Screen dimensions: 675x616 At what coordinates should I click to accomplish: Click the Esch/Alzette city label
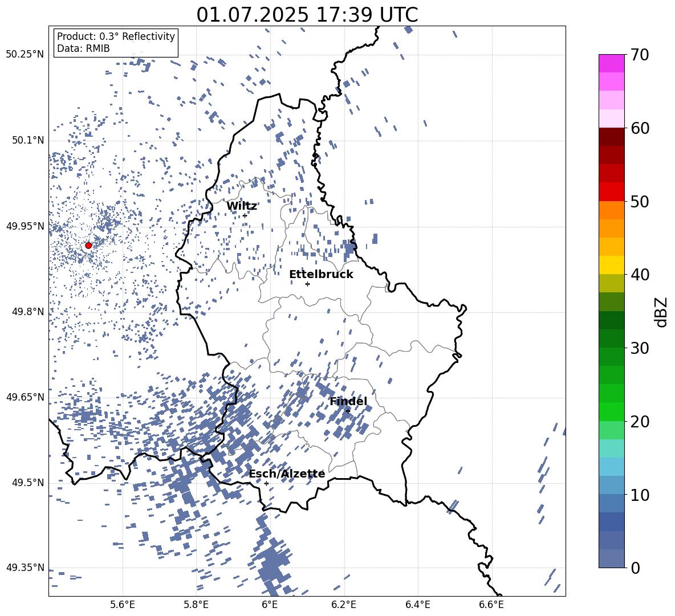click(x=287, y=474)
